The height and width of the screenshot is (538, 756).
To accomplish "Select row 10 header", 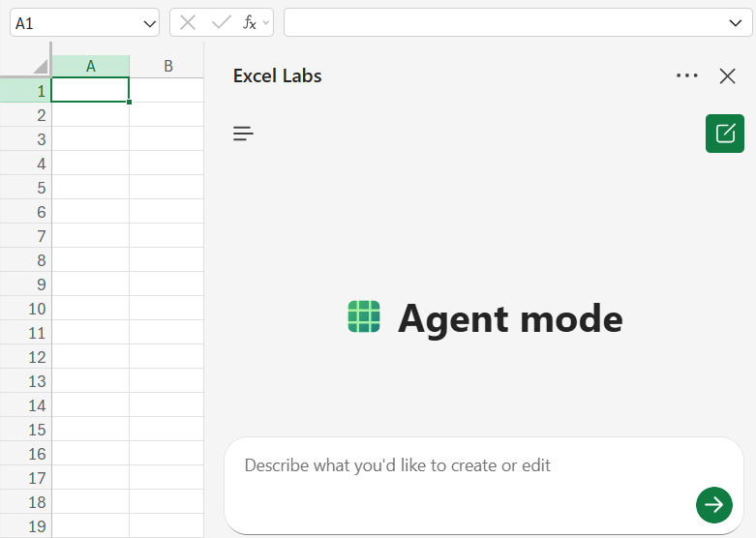I will click(x=25, y=308).
